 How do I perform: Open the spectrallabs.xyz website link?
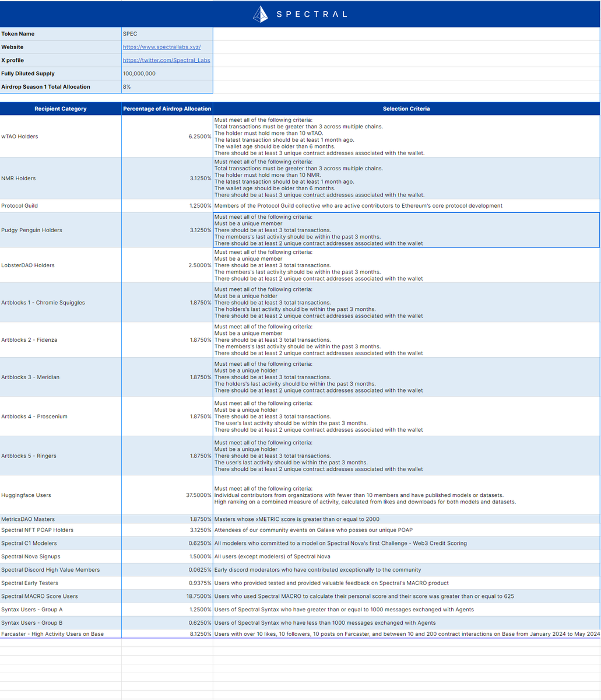point(161,47)
